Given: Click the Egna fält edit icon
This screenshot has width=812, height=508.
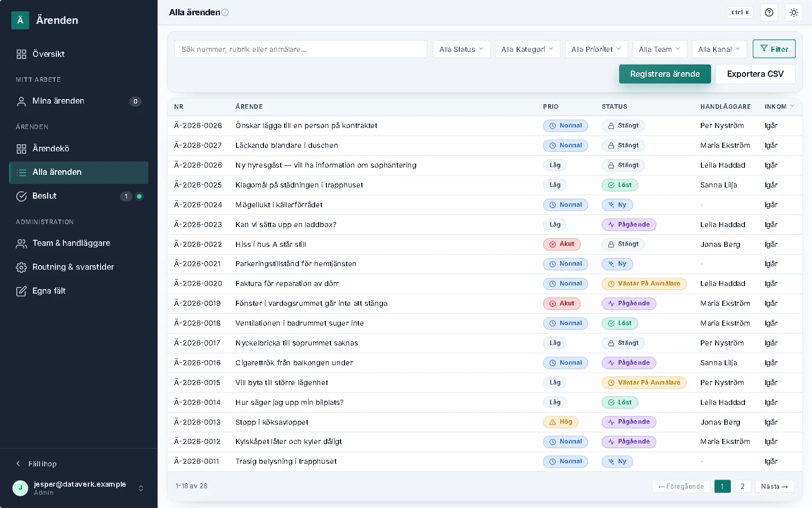Looking at the screenshot, I should coord(21,291).
